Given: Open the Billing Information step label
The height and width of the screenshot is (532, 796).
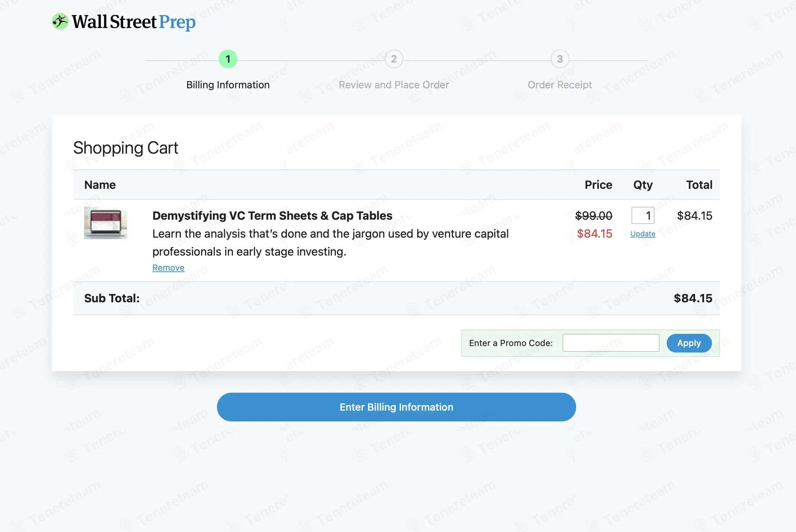Looking at the screenshot, I should [228, 85].
